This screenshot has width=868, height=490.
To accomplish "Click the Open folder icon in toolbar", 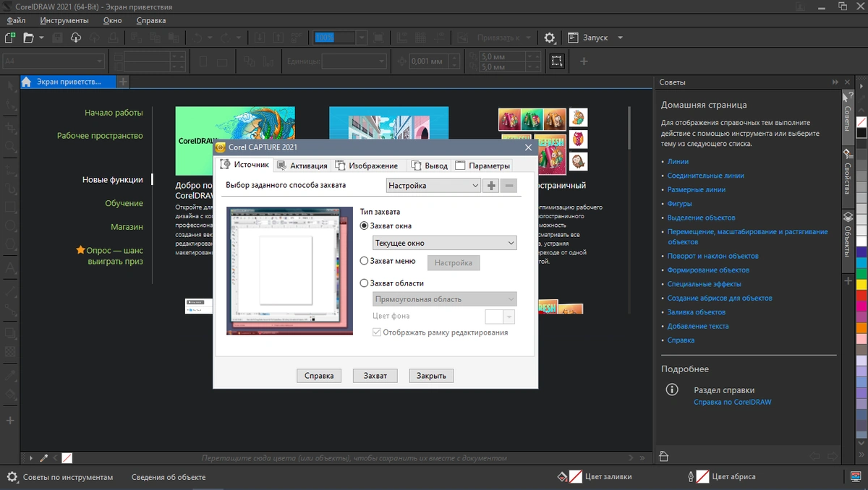I will pyautogui.click(x=29, y=38).
